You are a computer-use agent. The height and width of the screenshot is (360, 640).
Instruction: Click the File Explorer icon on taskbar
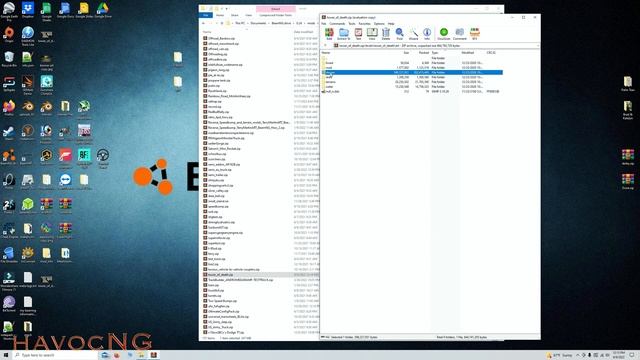tap(141, 355)
